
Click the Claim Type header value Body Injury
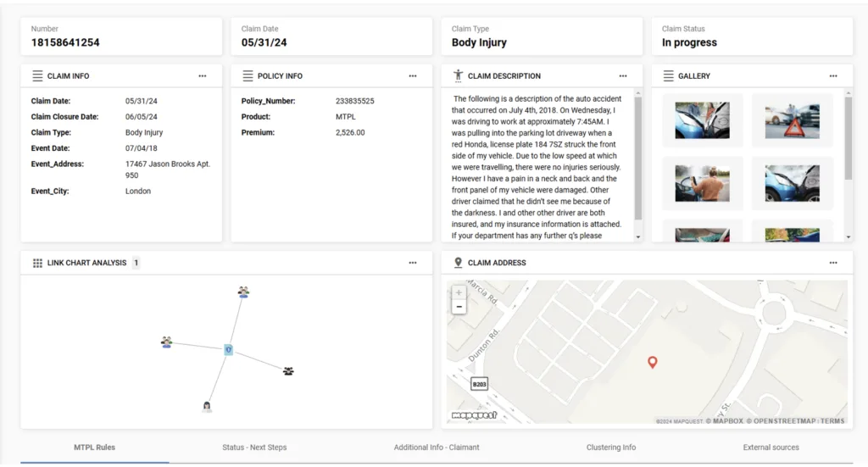pyautogui.click(x=479, y=42)
